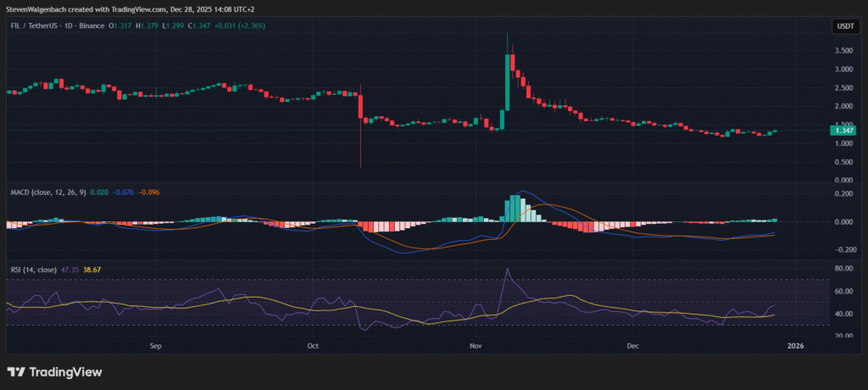Screen dimensions: 868x390
Task: Click the TradingView logo at the bottom
Action: coord(54,372)
